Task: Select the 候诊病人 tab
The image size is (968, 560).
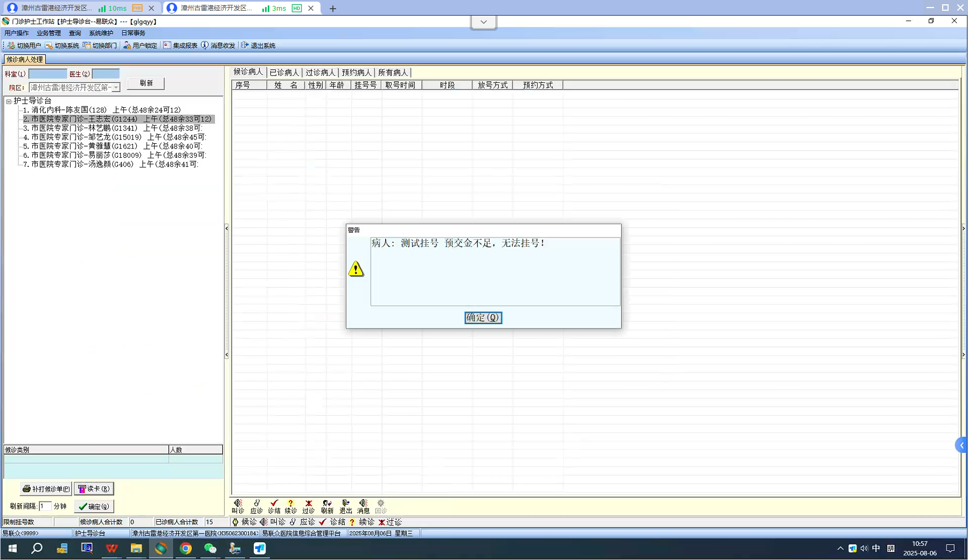Action: [x=248, y=72]
